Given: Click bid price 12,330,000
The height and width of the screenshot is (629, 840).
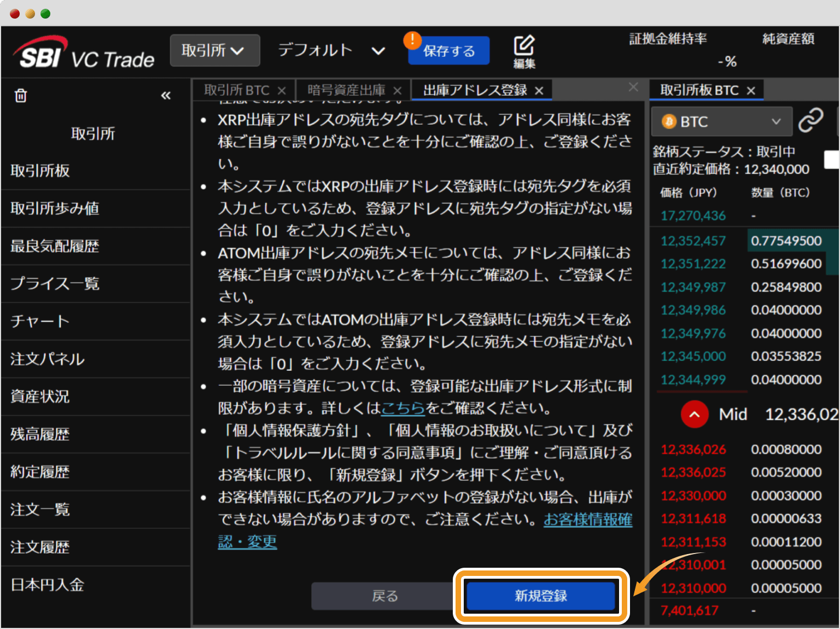Looking at the screenshot, I should click(x=693, y=496).
